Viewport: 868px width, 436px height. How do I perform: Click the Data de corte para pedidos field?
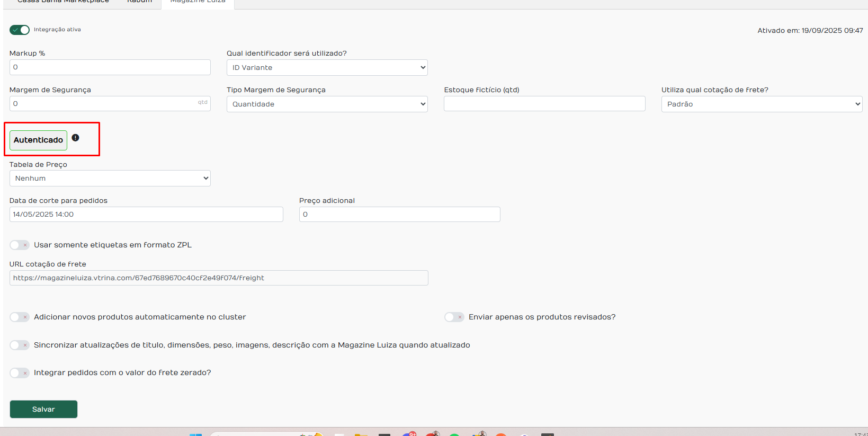pos(146,215)
